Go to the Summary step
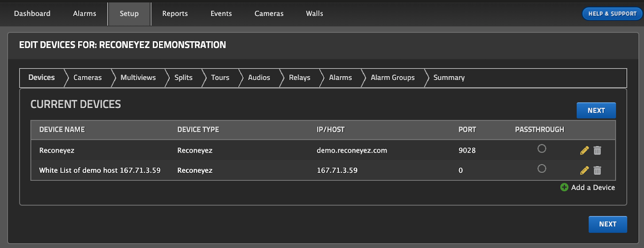Screen dimensions: 644x248 pyautogui.click(x=449, y=78)
